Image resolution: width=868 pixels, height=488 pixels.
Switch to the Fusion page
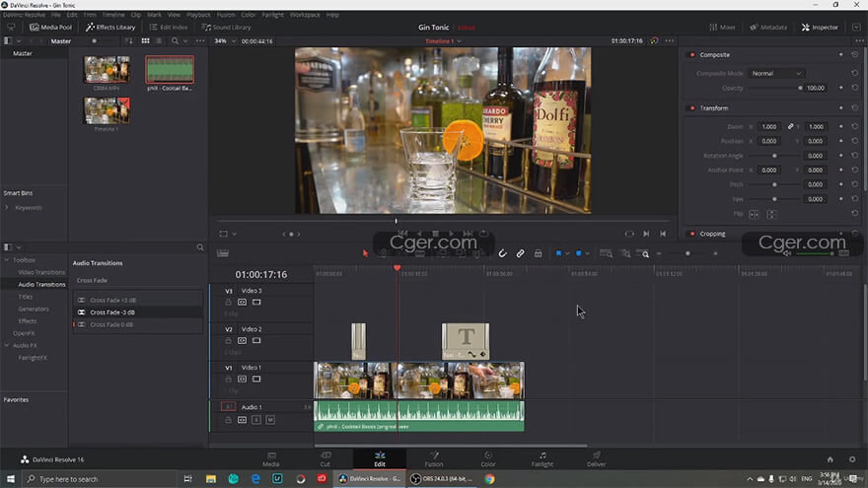[x=434, y=459]
